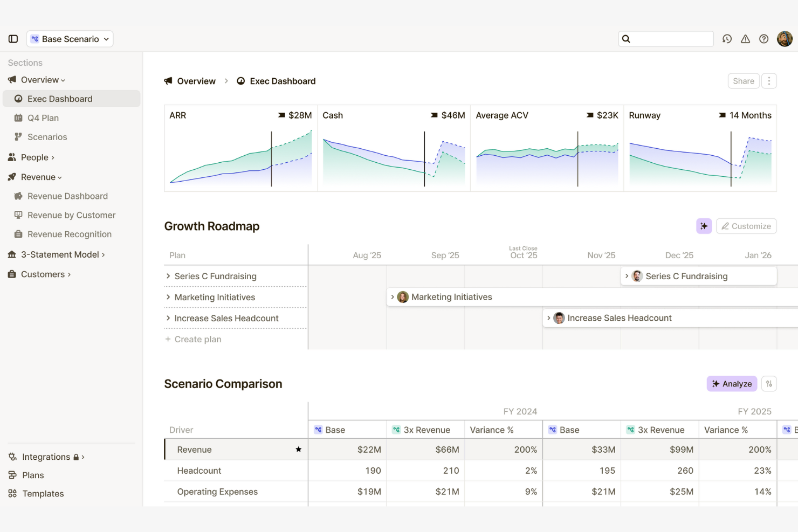The width and height of the screenshot is (798, 532).
Task: Click the AI sparkle icon beside Customize
Action: point(704,226)
